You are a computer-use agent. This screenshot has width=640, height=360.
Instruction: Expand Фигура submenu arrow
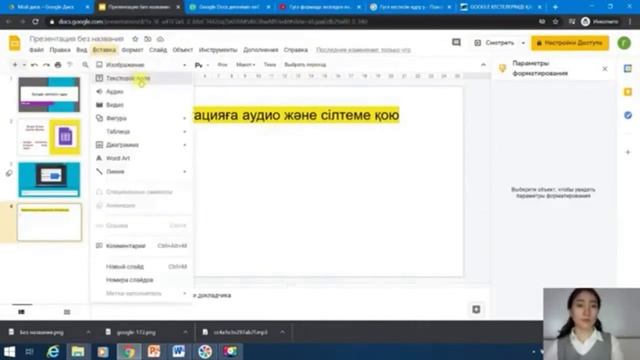(x=184, y=118)
